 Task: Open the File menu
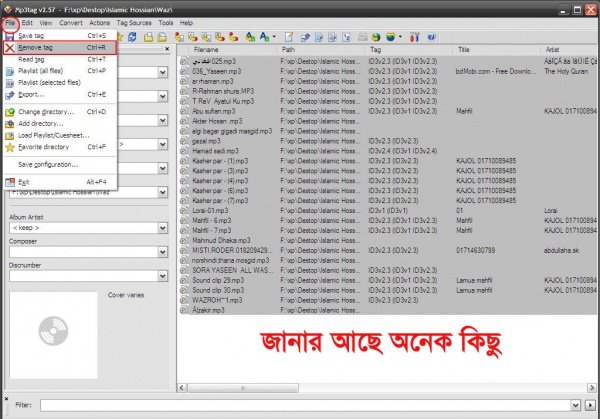pyautogui.click(x=10, y=23)
